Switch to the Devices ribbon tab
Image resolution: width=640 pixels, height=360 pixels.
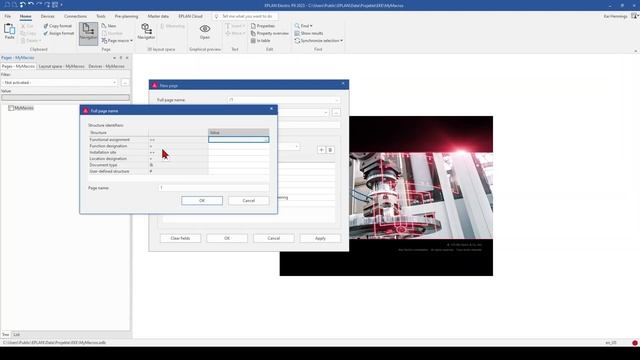47,16
